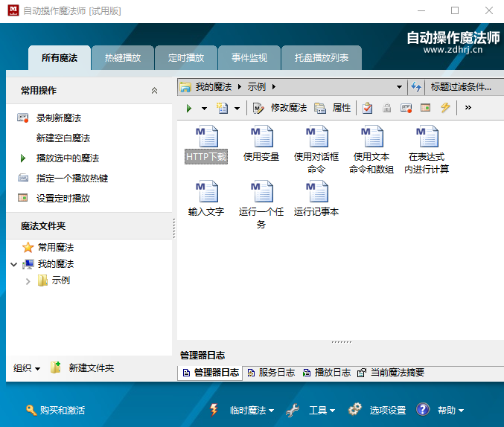The image size is (504, 427).
Task: Switch to the 播放日志 tab
Action: click(x=327, y=373)
